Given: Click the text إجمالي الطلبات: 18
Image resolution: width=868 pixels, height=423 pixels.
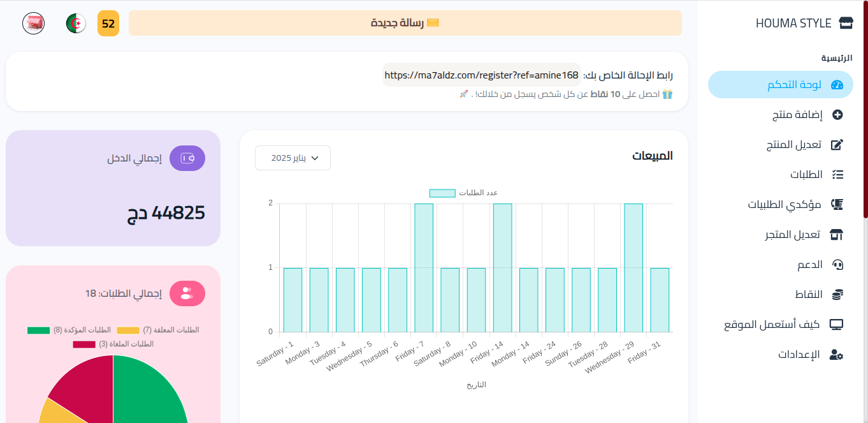Looking at the screenshot, I should coord(124,293).
